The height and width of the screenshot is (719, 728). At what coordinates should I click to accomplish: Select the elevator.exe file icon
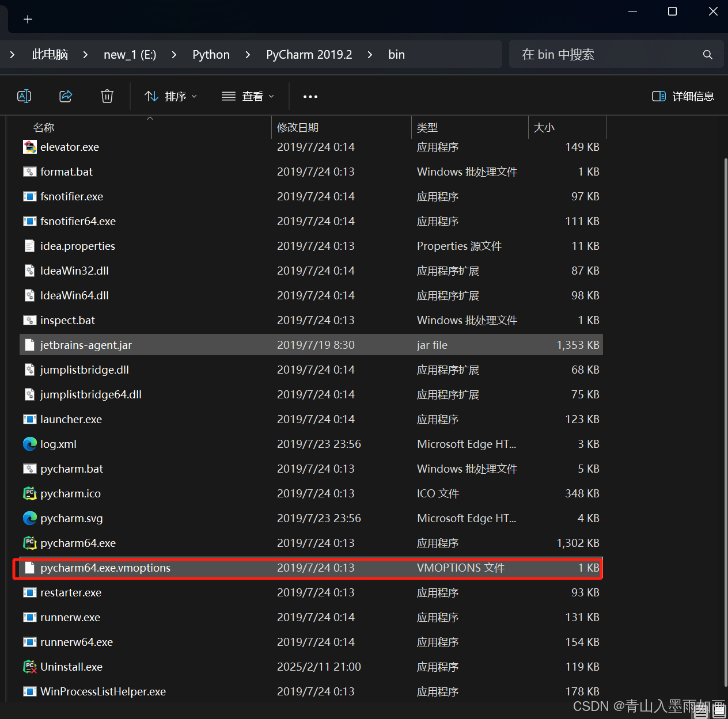pos(30,147)
